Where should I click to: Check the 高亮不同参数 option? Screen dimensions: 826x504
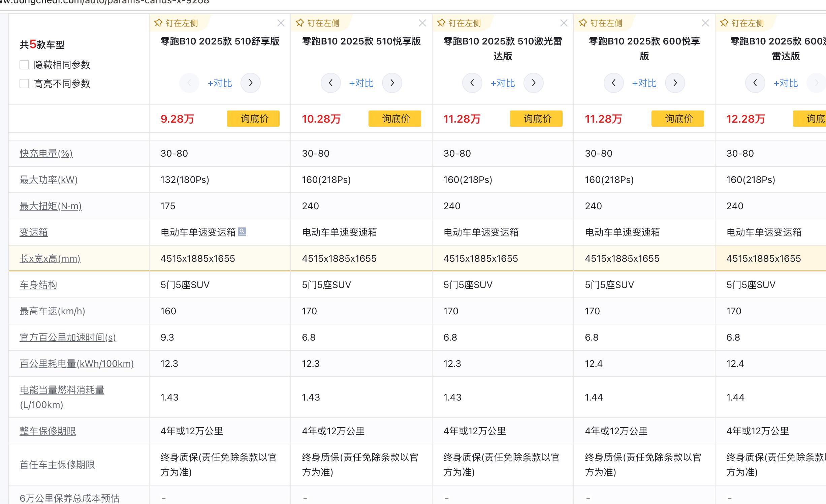click(24, 84)
